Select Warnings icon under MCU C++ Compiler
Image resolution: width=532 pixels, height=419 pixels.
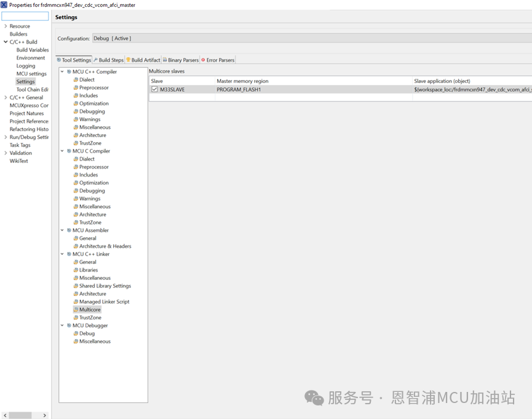click(x=76, y=119)
